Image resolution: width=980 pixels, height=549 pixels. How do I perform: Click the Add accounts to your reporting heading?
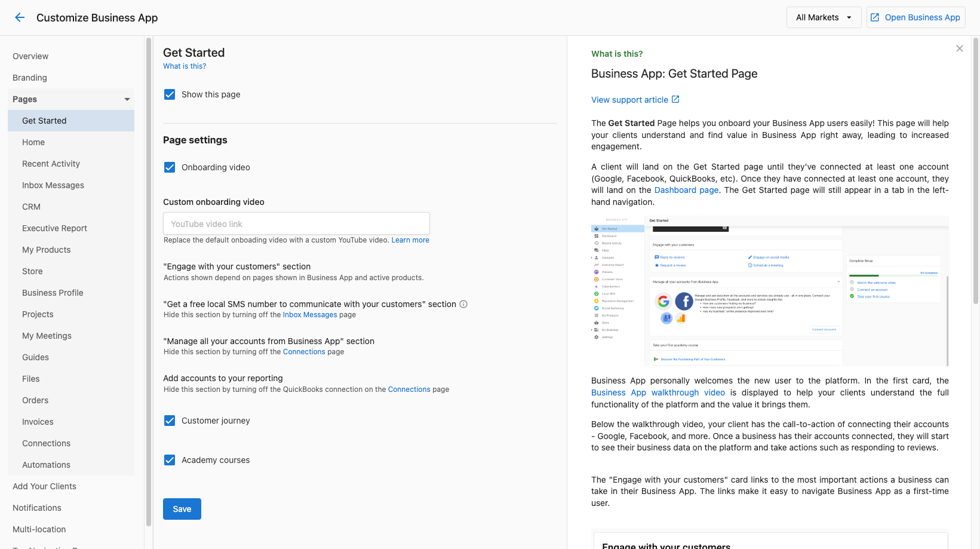coord(223,378)
